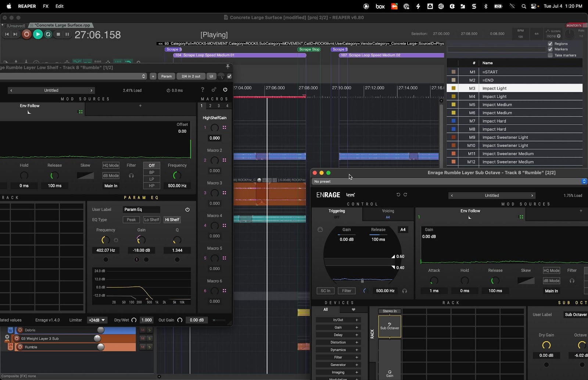This screenshot has height=380, width=588.
Task: Open HighShelfGain macro 1 assignment dots
Action: (224, 128)
